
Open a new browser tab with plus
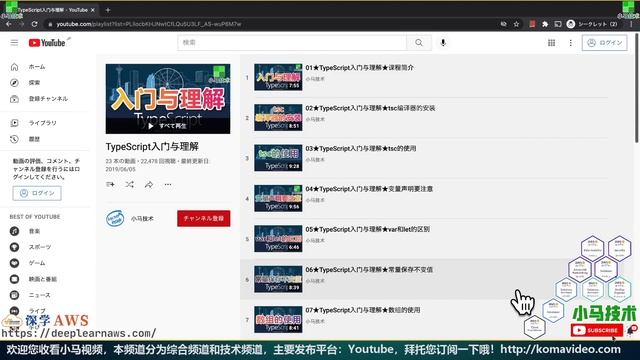(108, 10)
